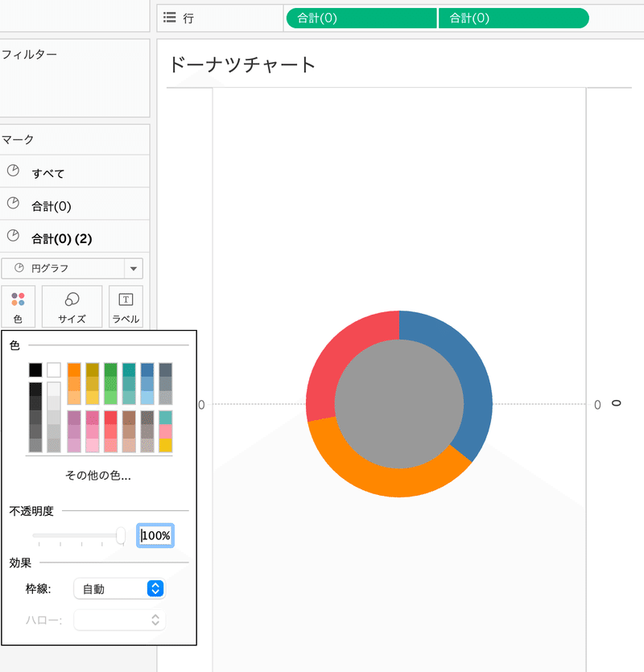Open 円グラフ mark type dropdown
644x672 pixels.
tap(72, 269)
